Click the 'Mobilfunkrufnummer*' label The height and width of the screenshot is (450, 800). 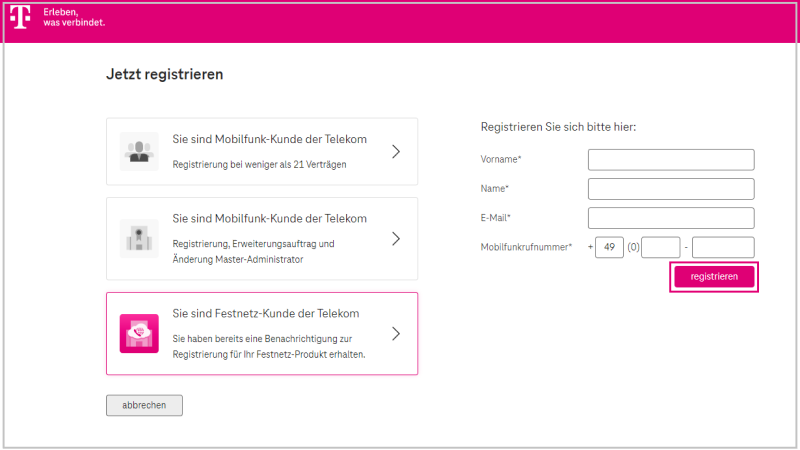(x=526, y=247)
